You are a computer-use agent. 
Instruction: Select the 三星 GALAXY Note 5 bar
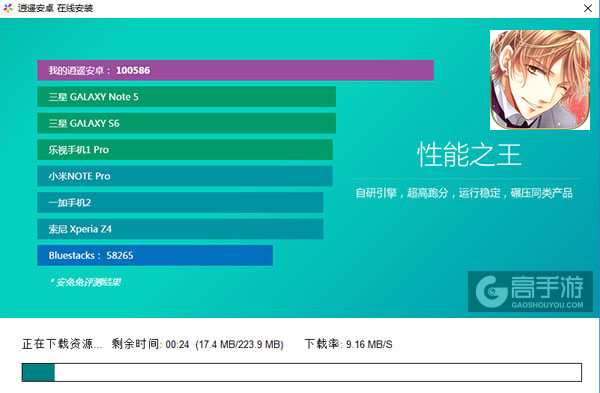point(186,97)
